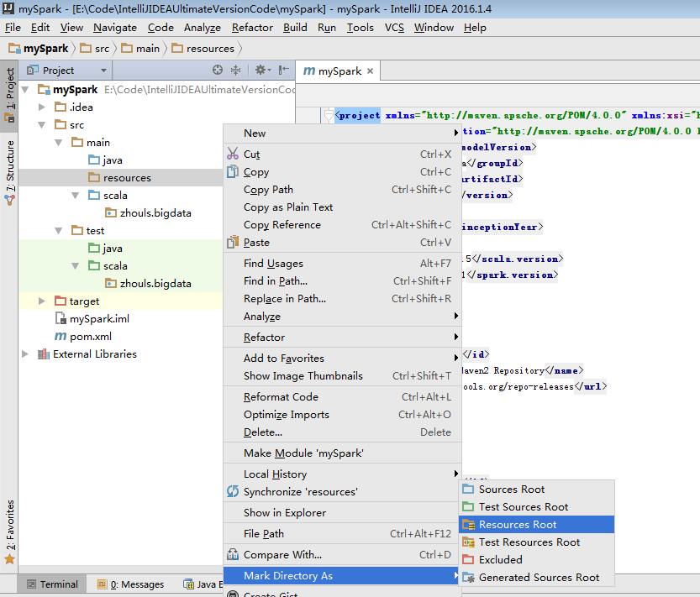The height and width of the screenshot is (597, 700).
Task: Click the resources breadcrumb
Action: (x=203, y=48)
